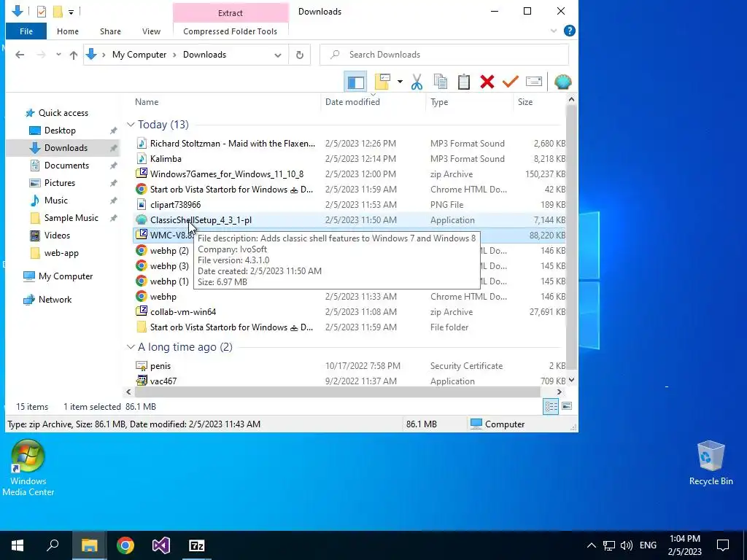Click My Computer in the address breadcrumb
This screenshot has width=747, height=560.
tap(139, 55)
